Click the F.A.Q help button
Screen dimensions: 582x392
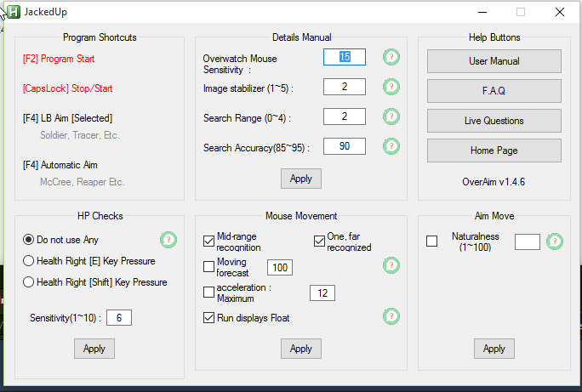(x=494, y=91)
